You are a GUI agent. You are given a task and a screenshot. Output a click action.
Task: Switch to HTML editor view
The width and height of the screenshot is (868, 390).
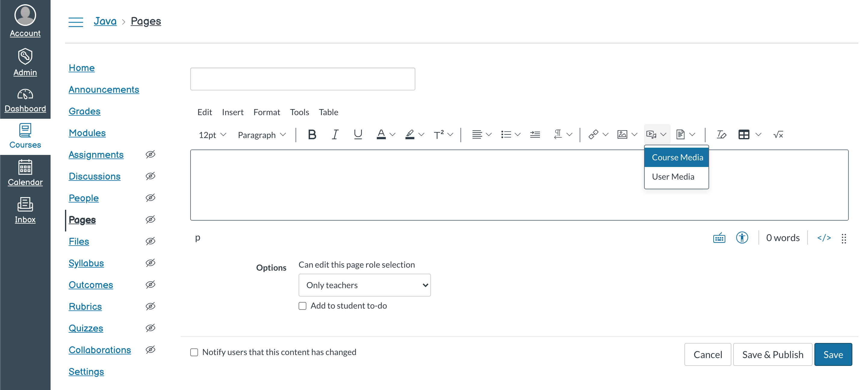pos(824,238)
